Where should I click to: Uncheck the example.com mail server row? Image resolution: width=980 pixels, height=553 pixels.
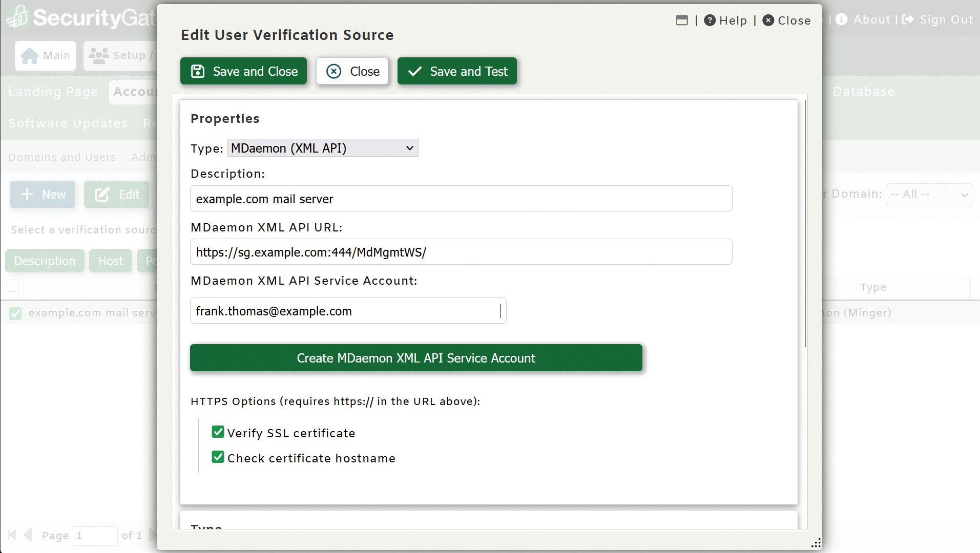coord(15,313)
